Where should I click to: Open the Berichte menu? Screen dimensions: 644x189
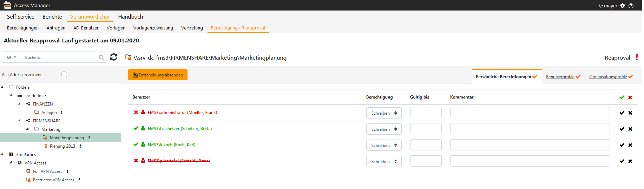52,17
